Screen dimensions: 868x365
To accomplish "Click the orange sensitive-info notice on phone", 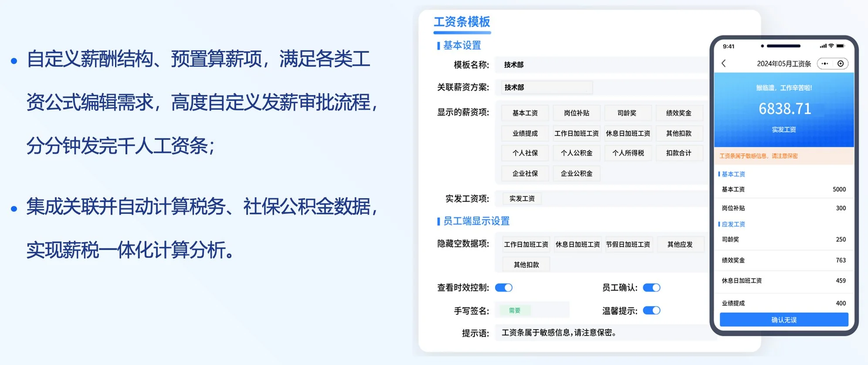I will click(x=784, y=156).
